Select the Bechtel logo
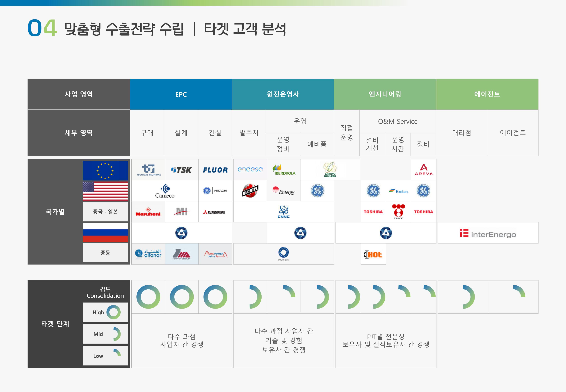Screen dimensions: 566x392 pyautogui.click(x=250, y=191)
